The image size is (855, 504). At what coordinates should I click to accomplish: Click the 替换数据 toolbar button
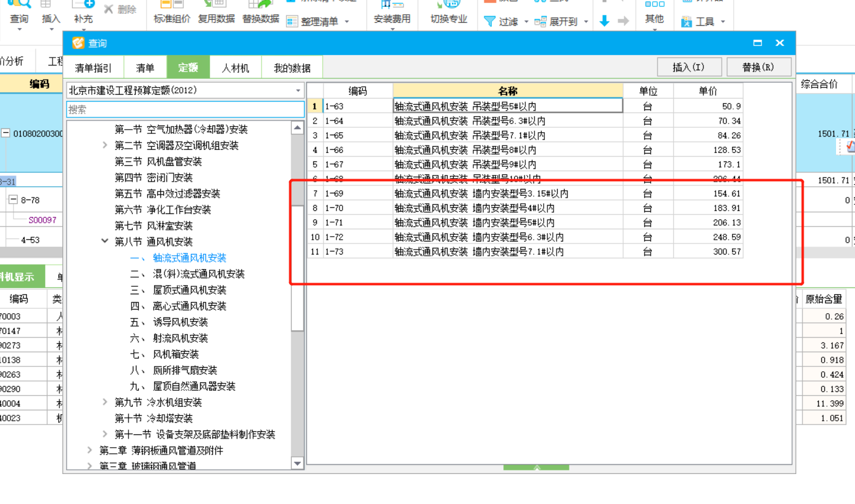click(261, 13)
